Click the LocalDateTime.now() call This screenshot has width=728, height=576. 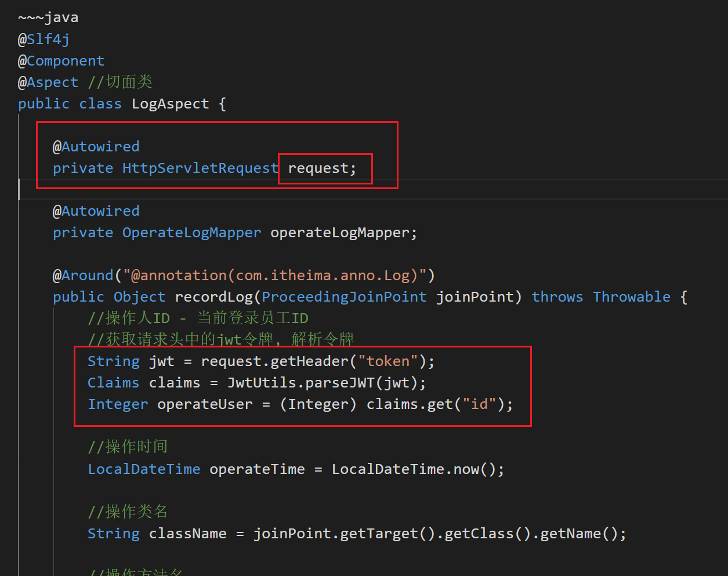tap(417, 469)
